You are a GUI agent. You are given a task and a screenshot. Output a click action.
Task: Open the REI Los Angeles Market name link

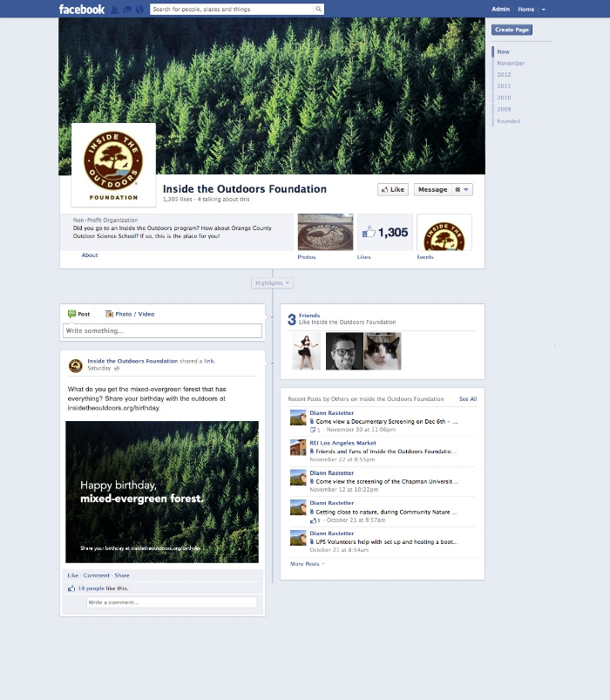click(x=342, y=444)
